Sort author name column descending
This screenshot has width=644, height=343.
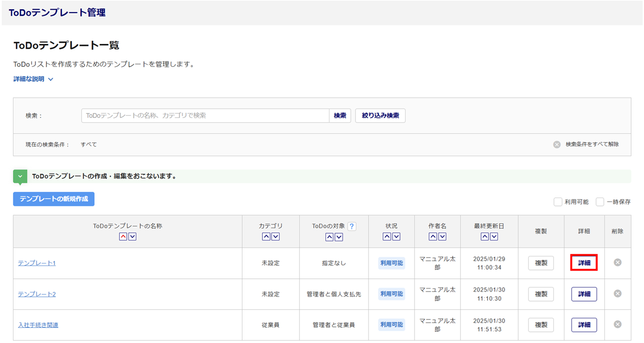point(442,237)
